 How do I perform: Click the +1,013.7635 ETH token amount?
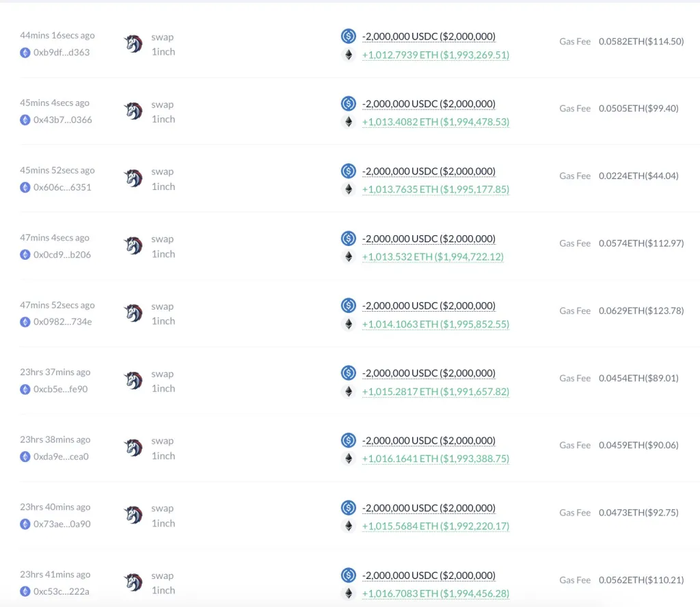(435, 189)
